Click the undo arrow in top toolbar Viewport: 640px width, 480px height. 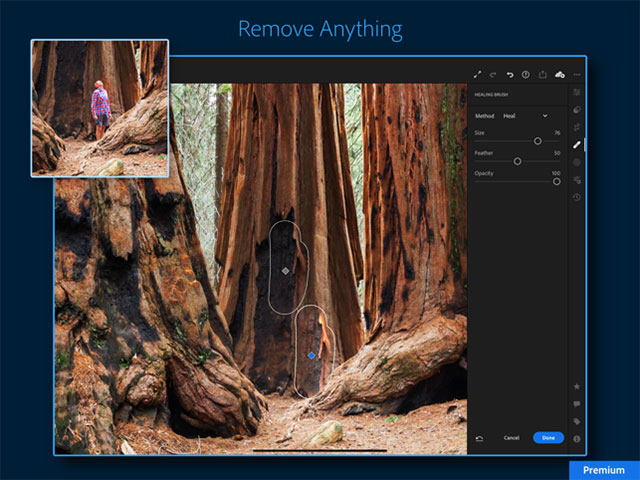point(509,74)
